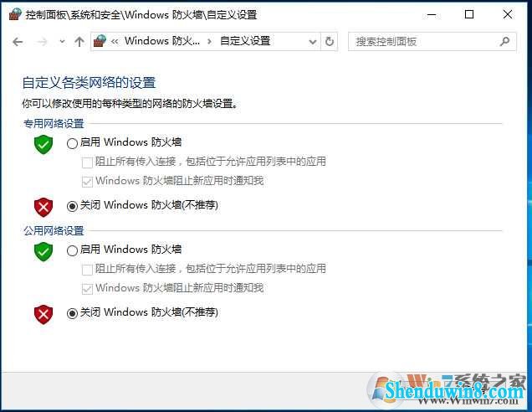Click the 专用网络设置 section label

[54, 124]
